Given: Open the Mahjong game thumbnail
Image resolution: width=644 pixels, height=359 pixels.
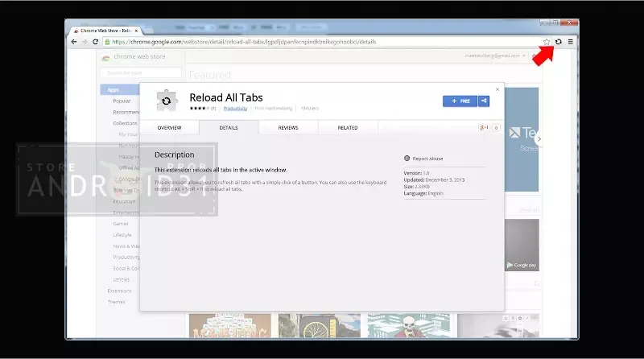Looking at the screenshot, I should point(230,326).
